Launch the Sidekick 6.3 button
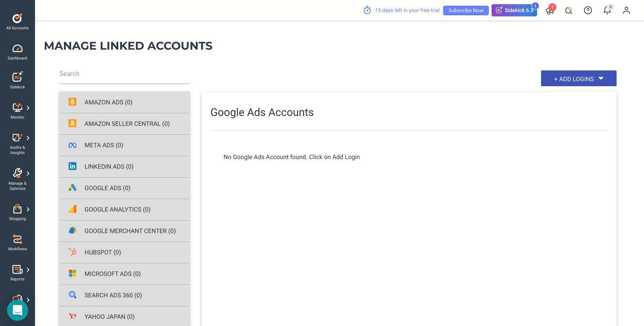The height and width of the screenshot is (326, 644). [x=514, y=11]
